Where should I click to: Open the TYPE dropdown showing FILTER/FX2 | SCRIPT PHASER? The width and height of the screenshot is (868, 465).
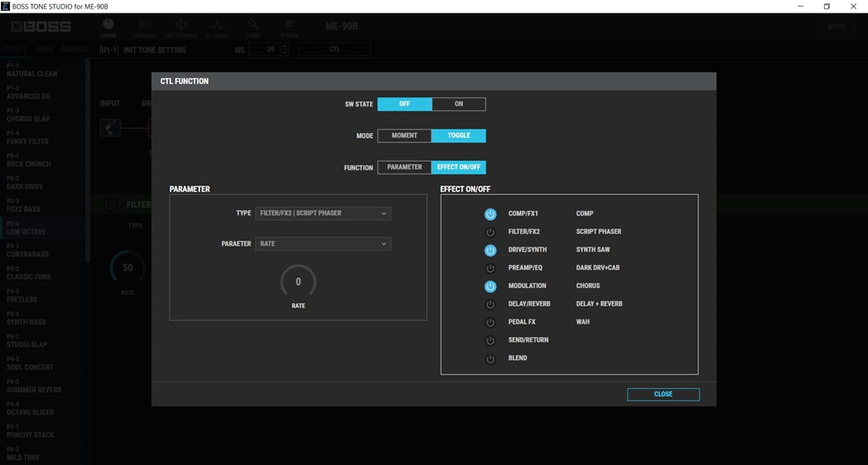coord(323,213)
